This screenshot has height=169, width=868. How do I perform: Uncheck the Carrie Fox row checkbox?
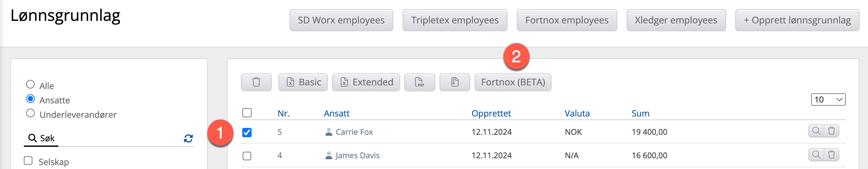247,132
